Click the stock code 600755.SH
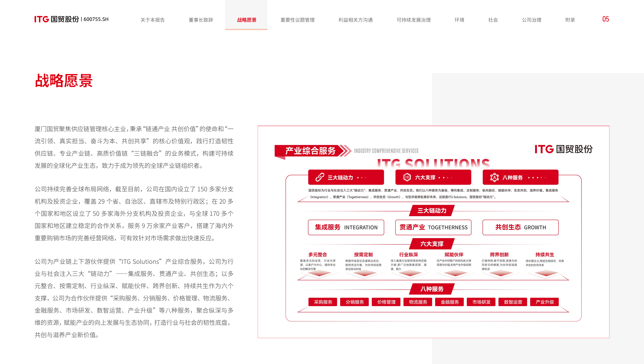This screenshot has height=364, width=644. point(96,19)
